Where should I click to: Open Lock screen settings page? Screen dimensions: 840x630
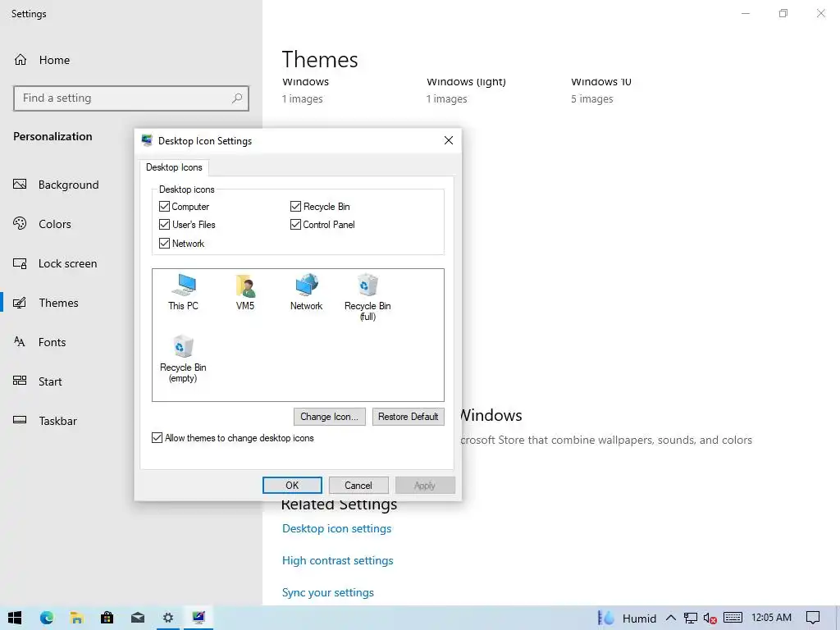pyautogui.click(x=67, y=263)
